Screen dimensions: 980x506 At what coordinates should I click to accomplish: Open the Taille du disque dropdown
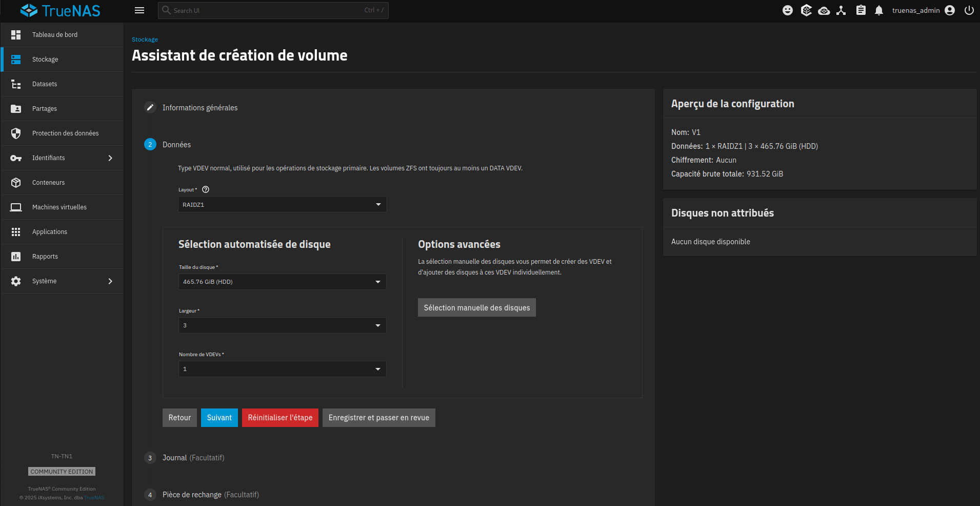pyautogui.click(x=282, y=282)
